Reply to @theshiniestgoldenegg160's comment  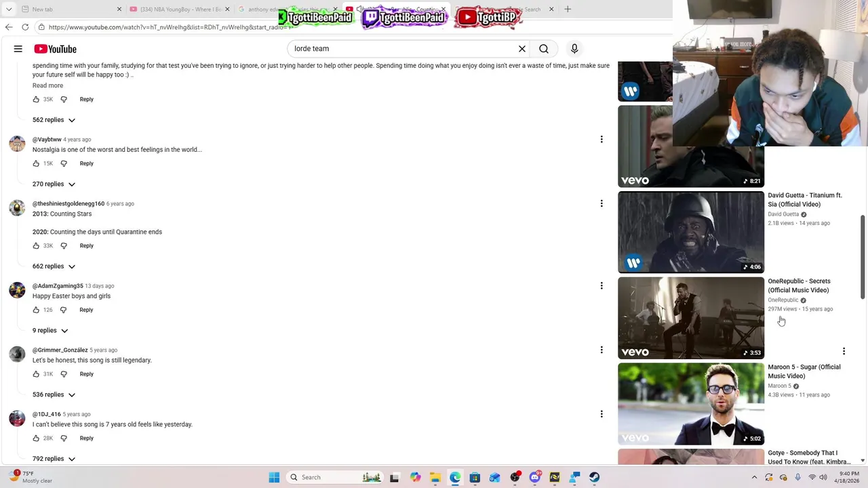[x=86, y=246]
